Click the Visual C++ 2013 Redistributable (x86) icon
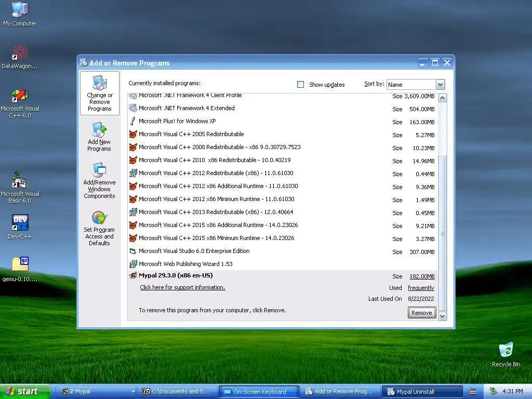Screen dimensions: 532x399 (132, 212)
